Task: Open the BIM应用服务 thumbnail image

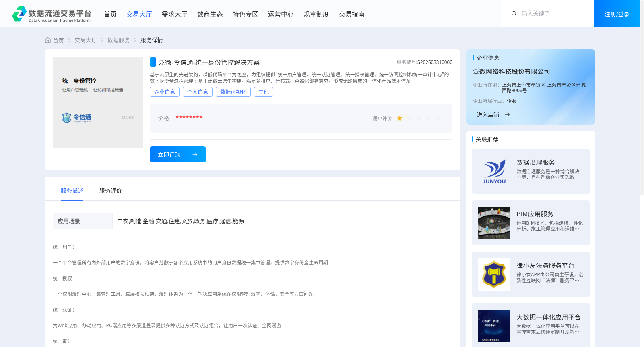Action: point(494,223)
